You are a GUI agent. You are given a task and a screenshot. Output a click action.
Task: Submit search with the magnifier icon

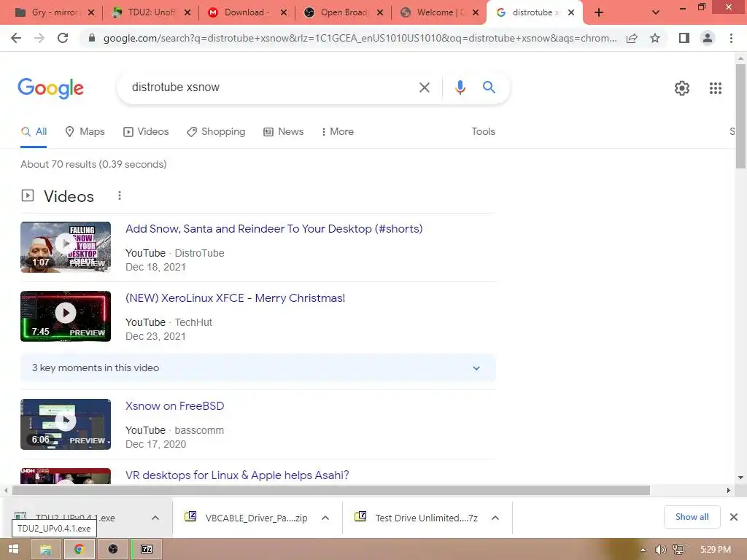tap(489, 87)
